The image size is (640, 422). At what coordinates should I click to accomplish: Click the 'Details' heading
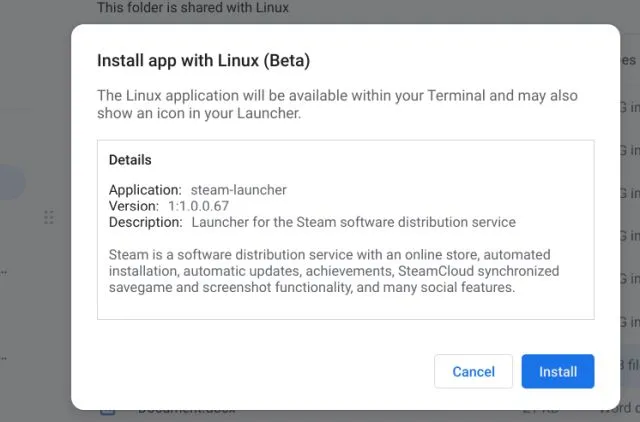tap(130, 159)
